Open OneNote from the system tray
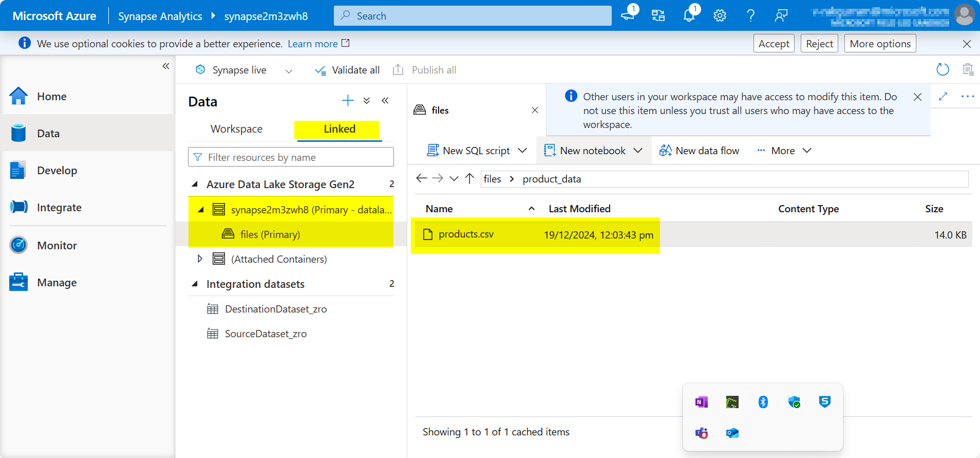Viewport: 980px width, 458px height. tap(702, 402)
